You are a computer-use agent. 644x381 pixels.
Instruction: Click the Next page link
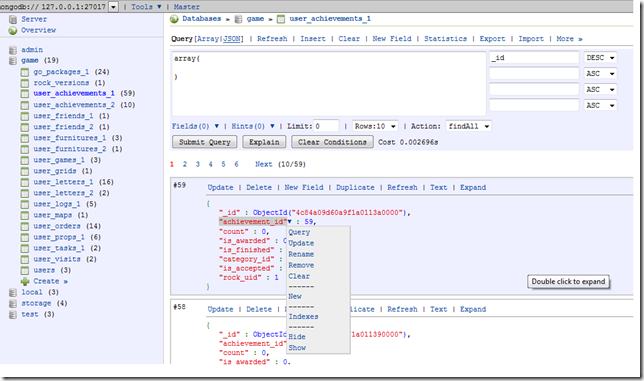(x=264, y=164)
